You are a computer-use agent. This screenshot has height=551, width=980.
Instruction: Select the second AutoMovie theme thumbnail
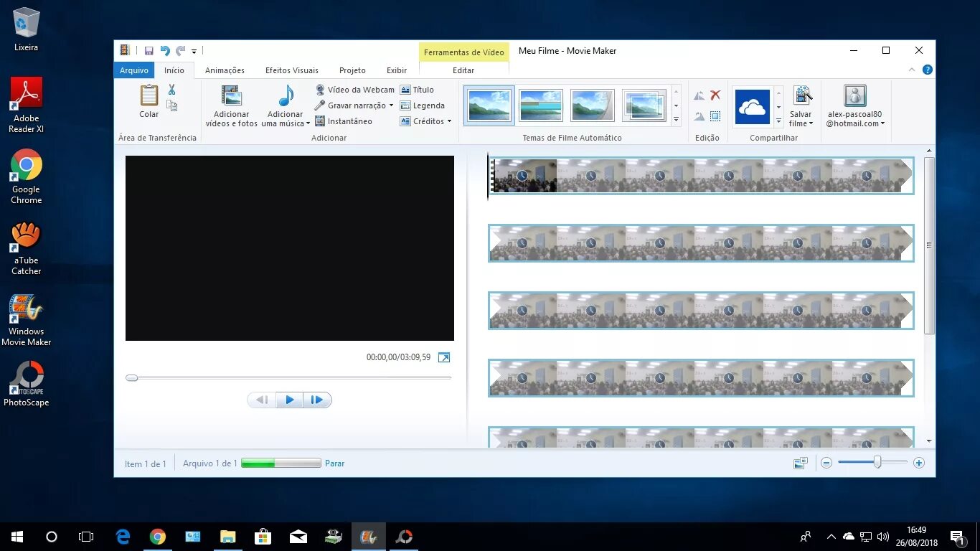pos(541,105)
